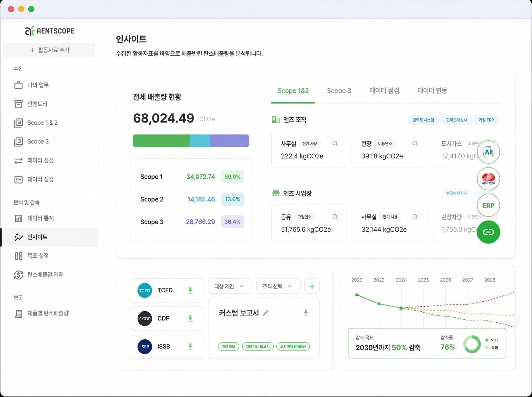Click the ERP round floating icon
This screenshot has width=532, height=397.
(x=488, y=205)
